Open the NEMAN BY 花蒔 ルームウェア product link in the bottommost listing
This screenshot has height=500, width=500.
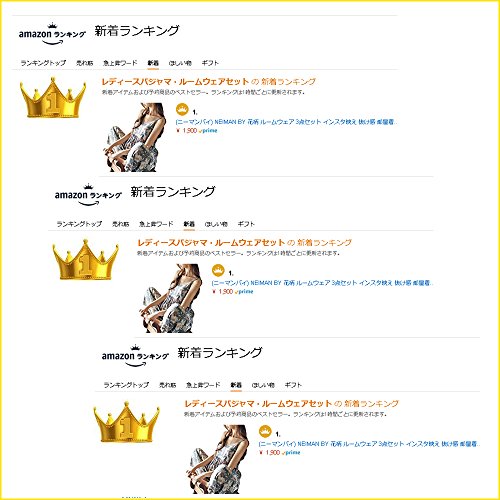coord(369,444)
